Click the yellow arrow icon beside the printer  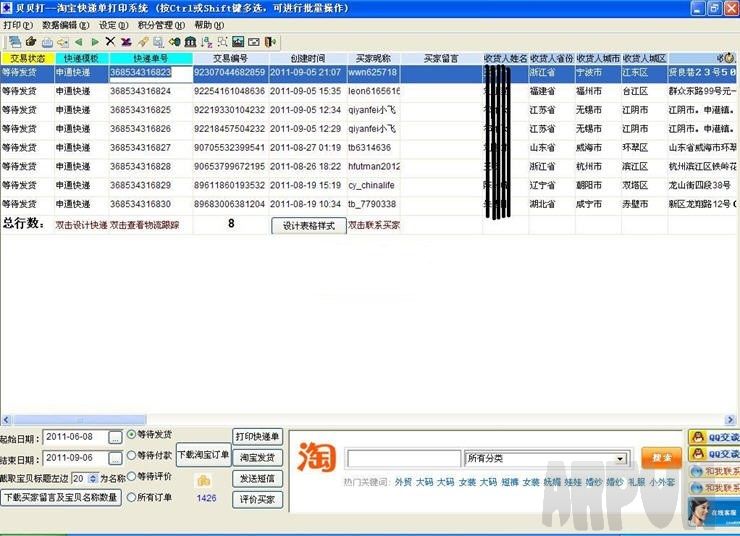click(x=63, y=42)
